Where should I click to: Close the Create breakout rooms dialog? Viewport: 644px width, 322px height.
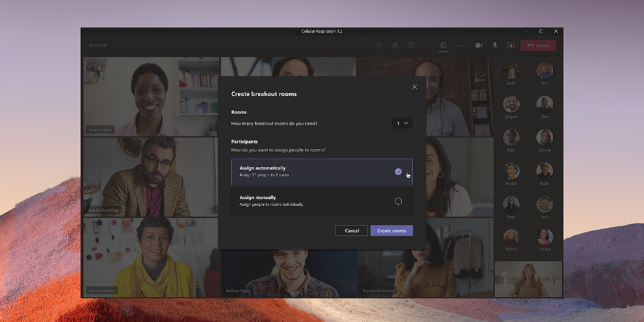pos(414,87)
